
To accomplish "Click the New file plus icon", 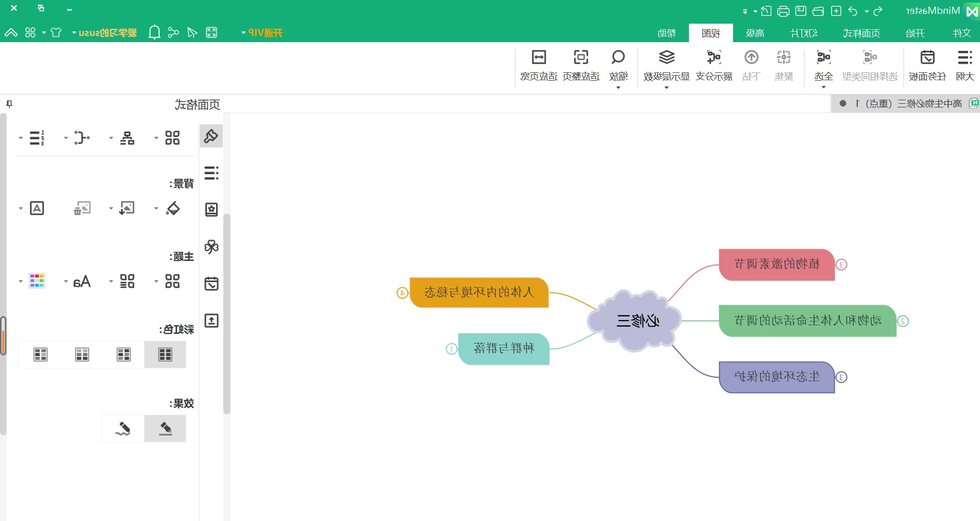I will 836,11.
